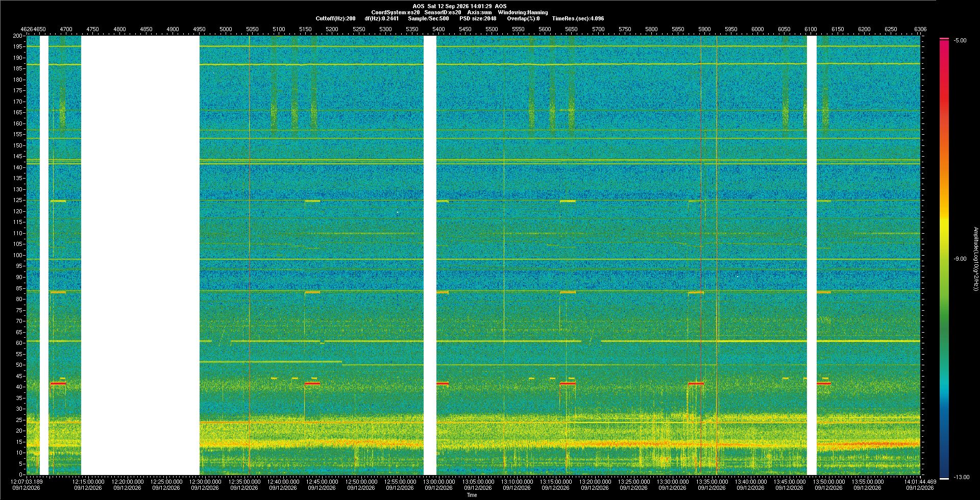Click the 5000 top-axis tick label
This screenshot has width=980, height=500.
click(x=226, y=29)
